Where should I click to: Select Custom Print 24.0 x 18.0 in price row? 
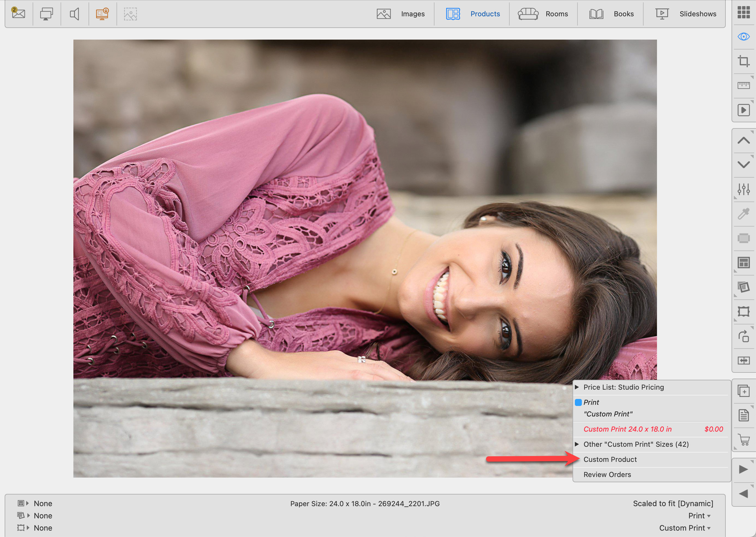pyautogui.click(x=627, y=429)
